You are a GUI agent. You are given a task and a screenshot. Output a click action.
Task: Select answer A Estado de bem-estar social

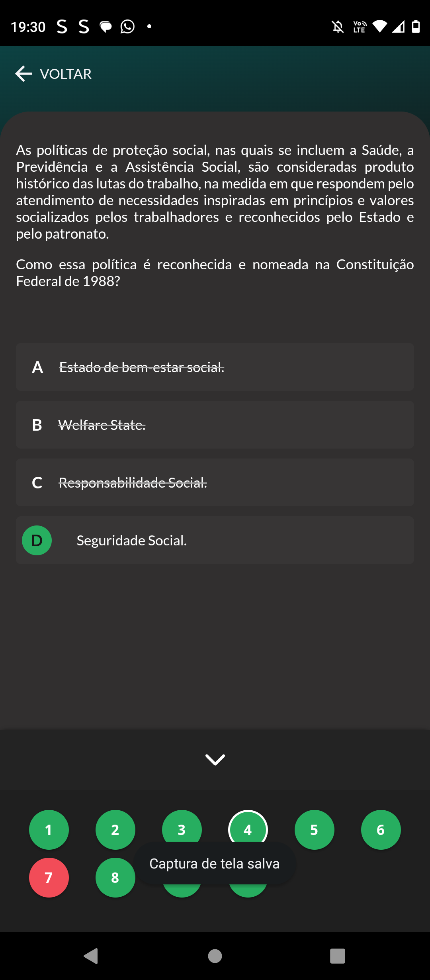pos(215,367)
